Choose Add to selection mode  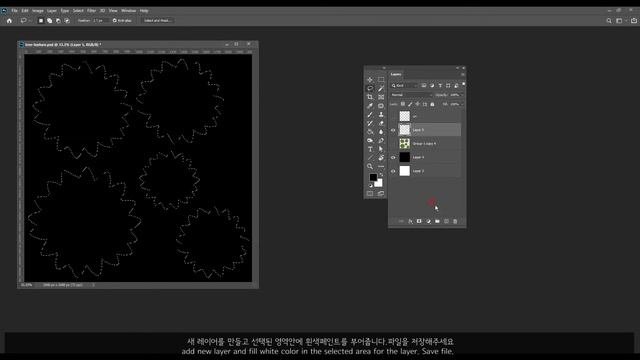(x=49, y=20)
